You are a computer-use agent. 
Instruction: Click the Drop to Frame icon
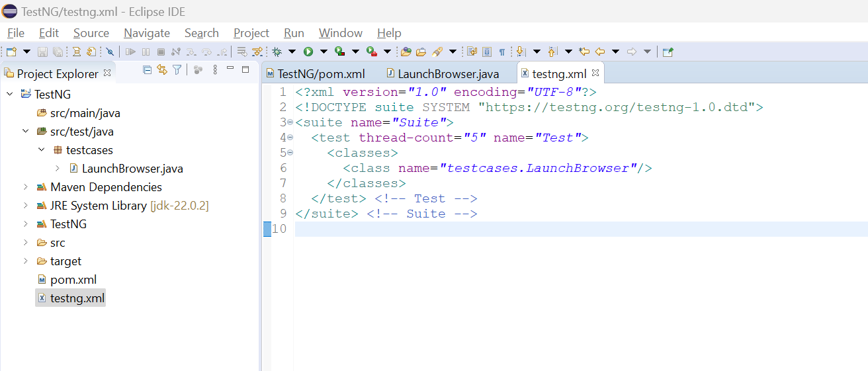pos(241,52)
